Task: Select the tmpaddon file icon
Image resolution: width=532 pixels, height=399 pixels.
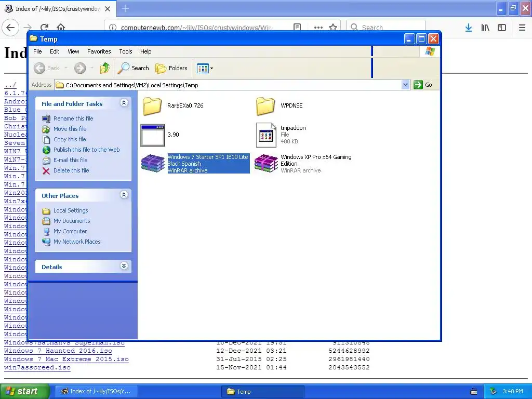Action: click(x=266, y=135)
